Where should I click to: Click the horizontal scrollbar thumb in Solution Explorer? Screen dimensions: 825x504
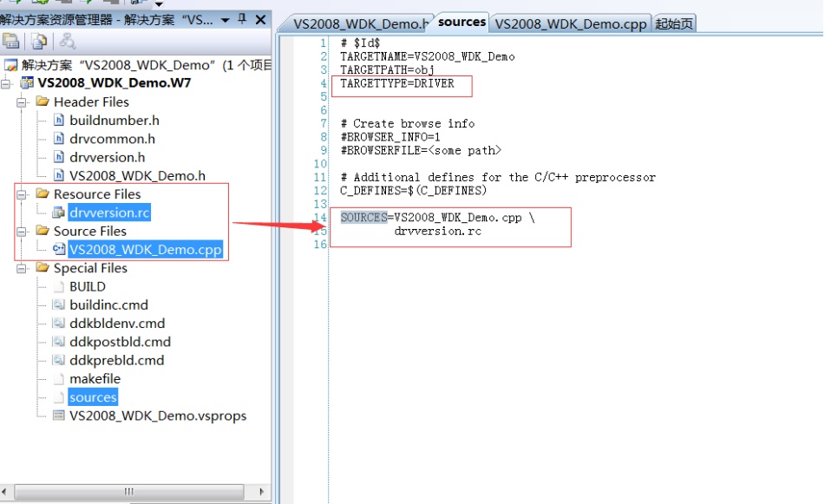pos(129,492)
